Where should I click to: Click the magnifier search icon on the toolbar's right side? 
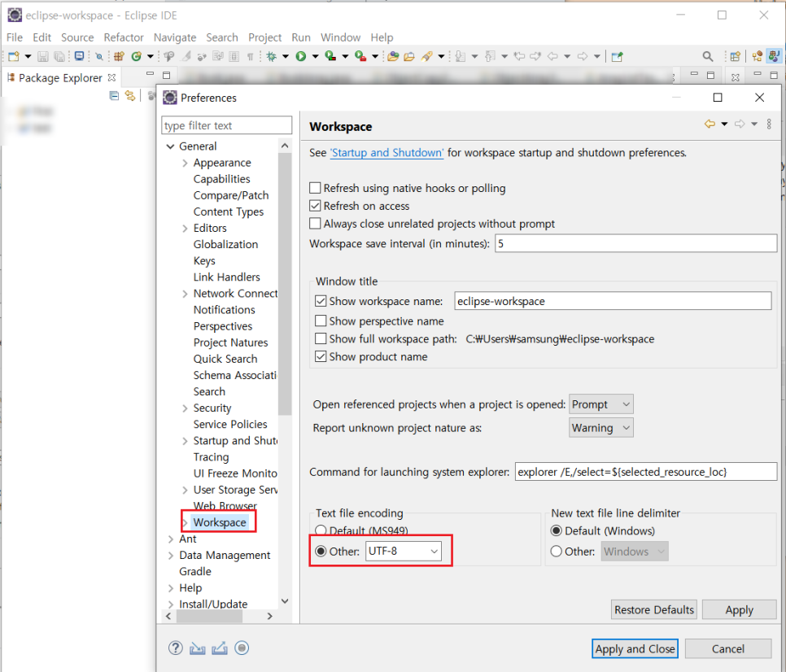707,56
